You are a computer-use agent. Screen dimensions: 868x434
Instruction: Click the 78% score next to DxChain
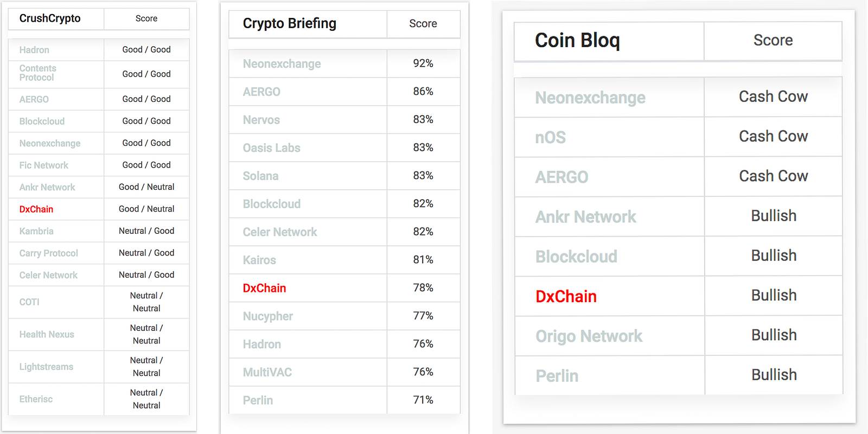(423, 288)
